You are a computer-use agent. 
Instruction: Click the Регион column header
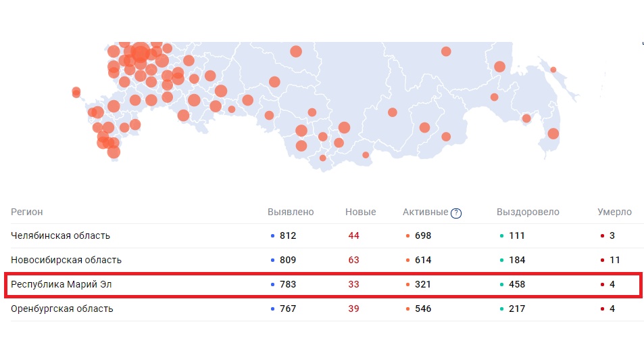tap(27, 212)
